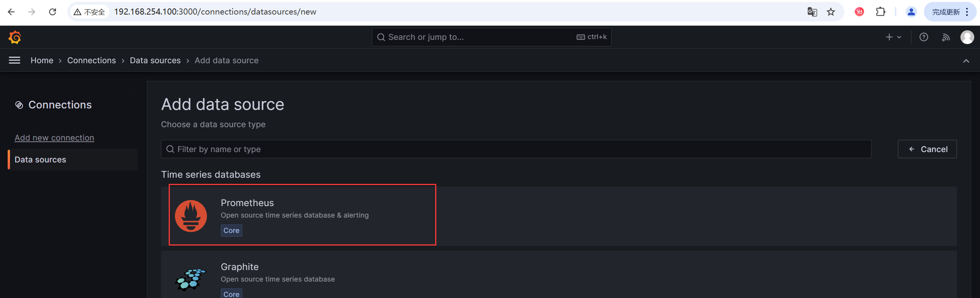Open the red Yd extension icon
The image size is (980, 298).
[859, 12]
